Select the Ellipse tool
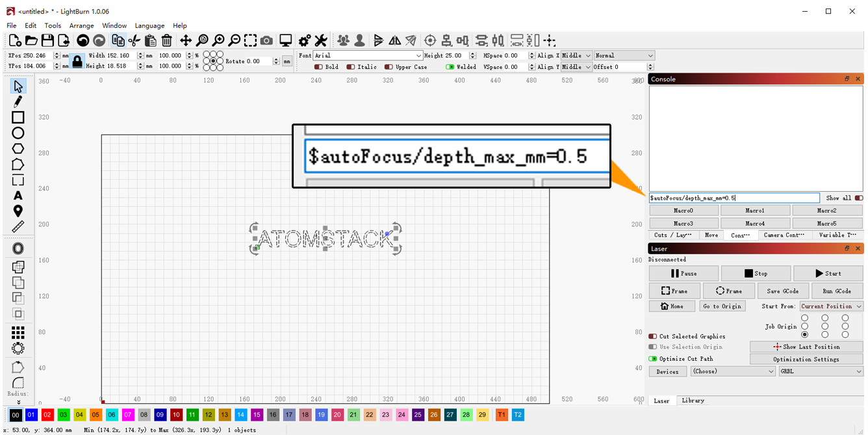Screen dimensions: 868x435 point(18,133)
